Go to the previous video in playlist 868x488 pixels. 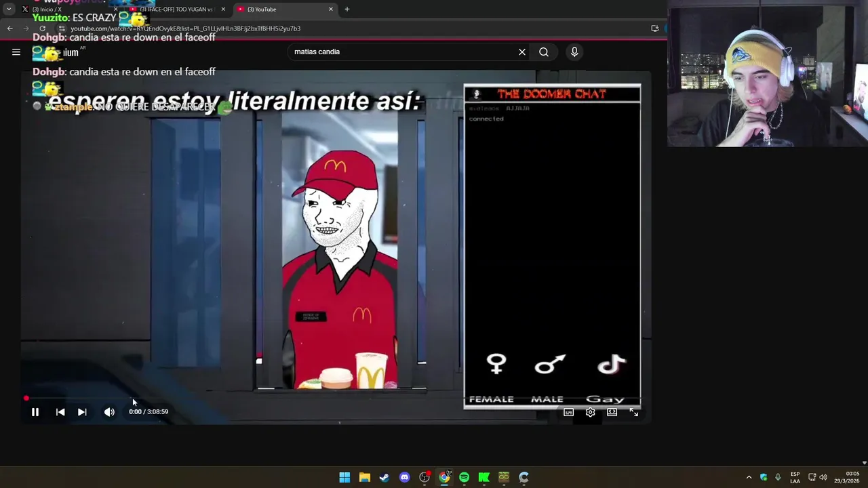[60, 411]
